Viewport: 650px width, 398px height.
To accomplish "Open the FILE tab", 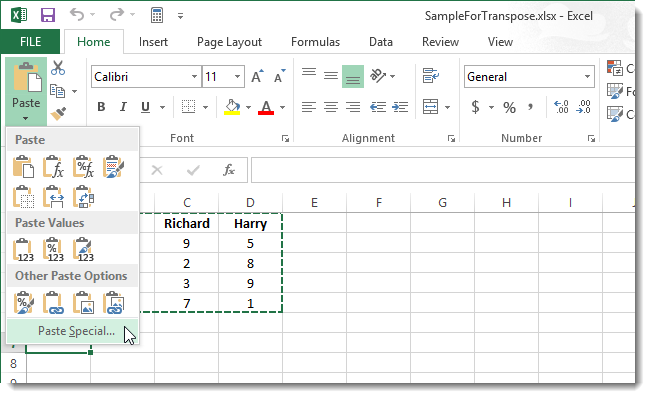I will click(30, 42).
